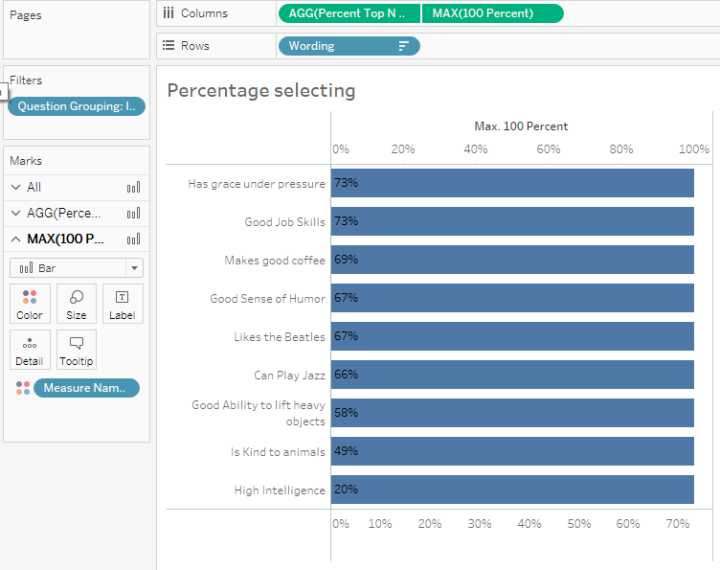This screenshot has width=720, height=570.
Task: Click the 69% label on Makes good coffee
Action: [346, 260]
